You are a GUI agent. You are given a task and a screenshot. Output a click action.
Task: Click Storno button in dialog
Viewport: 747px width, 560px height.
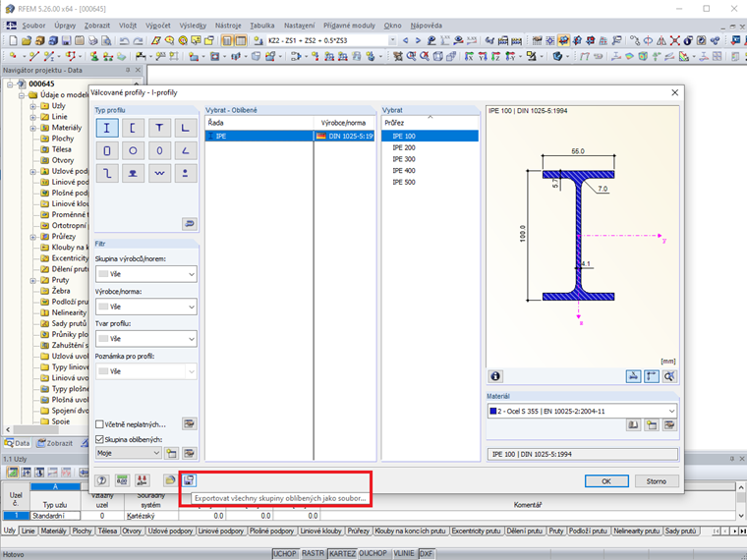[656, 481]
